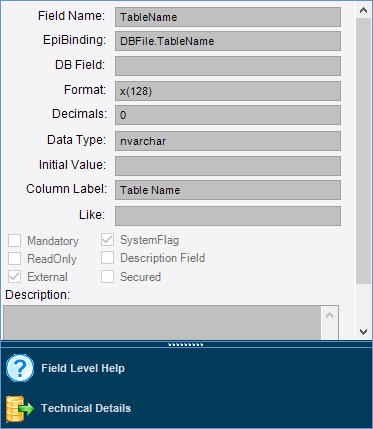Click the Description box scroll up arrow

pyautogui.click(x=330, y=315)
